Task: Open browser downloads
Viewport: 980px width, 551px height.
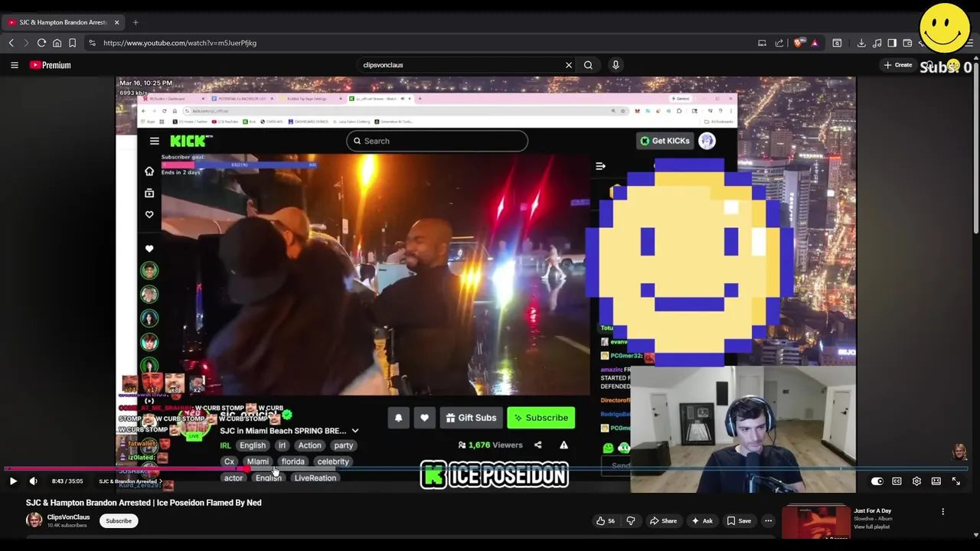Action: click(x=861, y=43)
